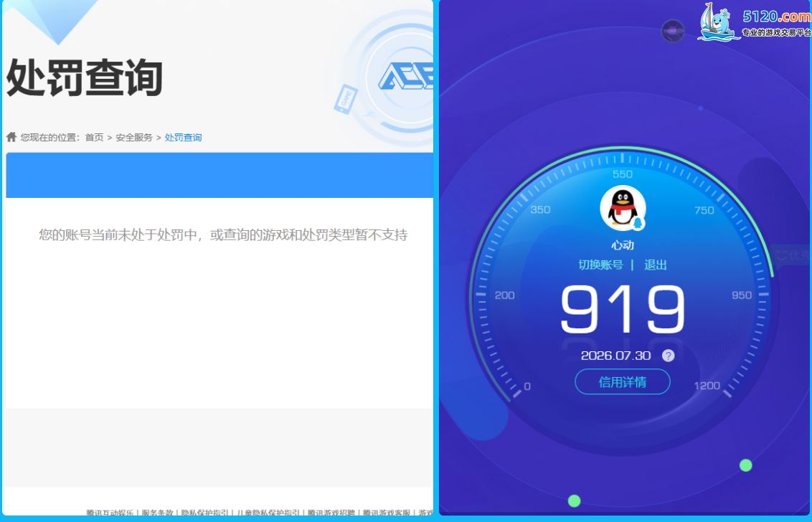This screenshot has width=812, height=522.
Task: Click the 2026.07.30 date text
Action: 615,356
